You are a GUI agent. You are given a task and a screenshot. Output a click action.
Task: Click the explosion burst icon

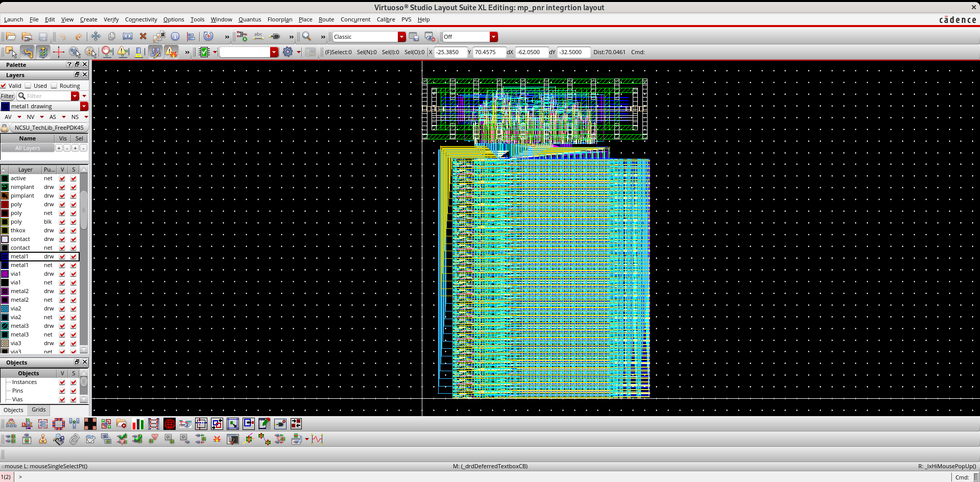pyautogui.click(x=217, y=439)
